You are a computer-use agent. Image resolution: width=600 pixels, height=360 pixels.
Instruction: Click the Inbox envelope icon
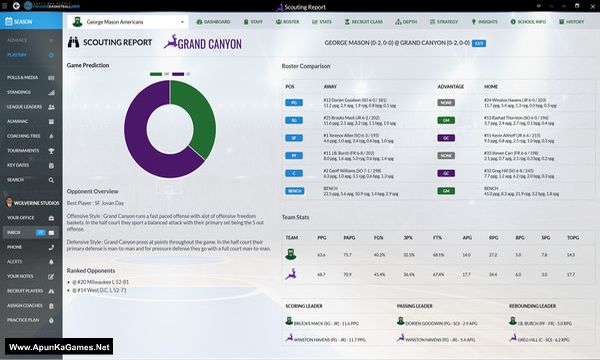click(x=51, y=232)
